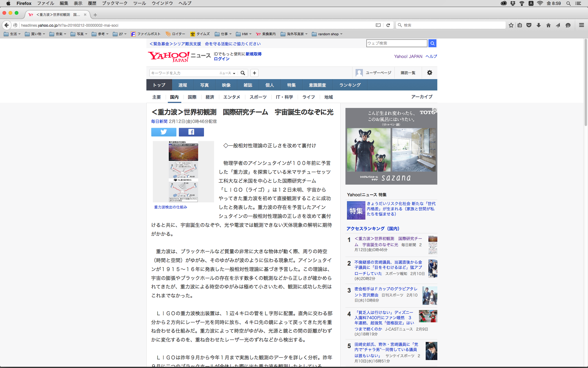
Task: Open Yahoo news settings gear
Action: point(429,73)
